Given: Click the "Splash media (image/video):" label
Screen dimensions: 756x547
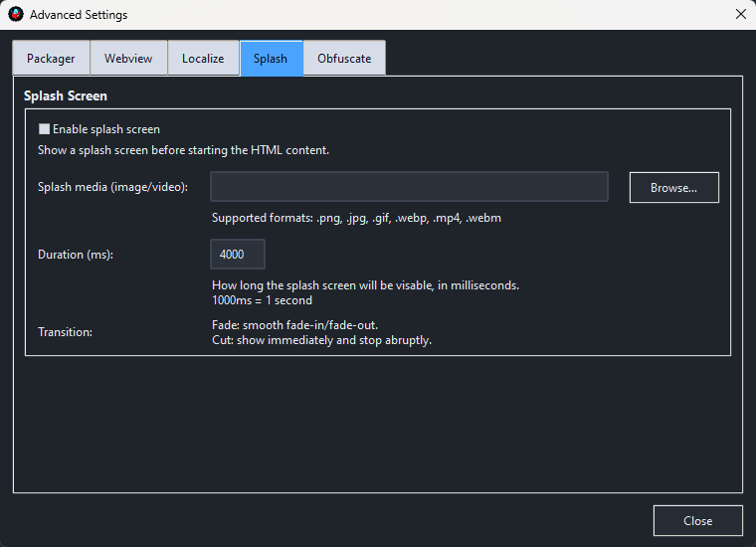Looking at the screenshot, I should 113,187.
